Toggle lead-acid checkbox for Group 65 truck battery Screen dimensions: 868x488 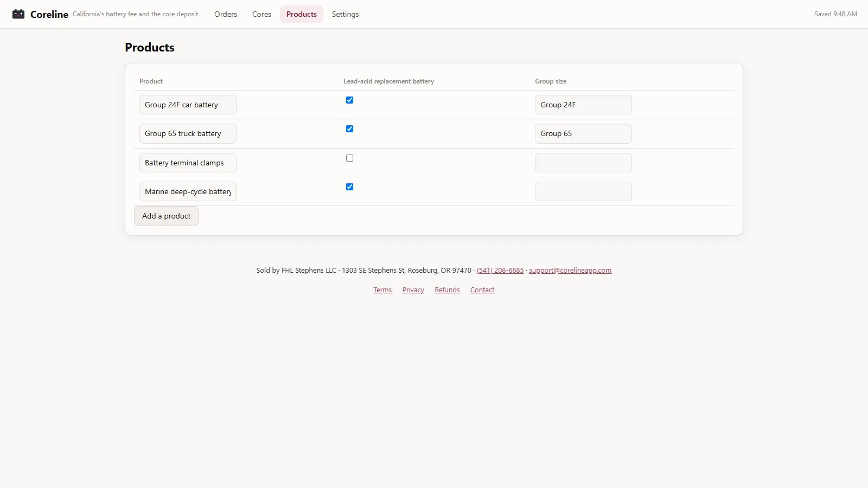tap(349, 129)
